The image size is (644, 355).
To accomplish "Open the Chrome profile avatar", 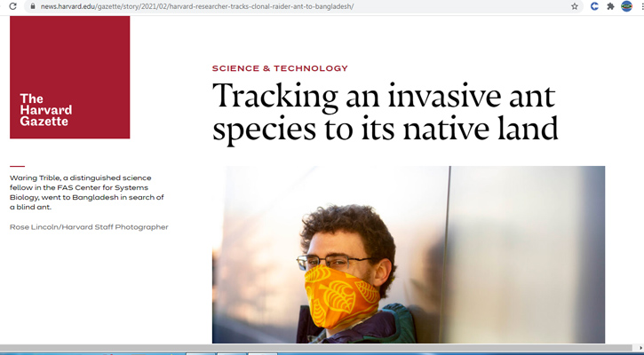I will [x=625, y=6].
